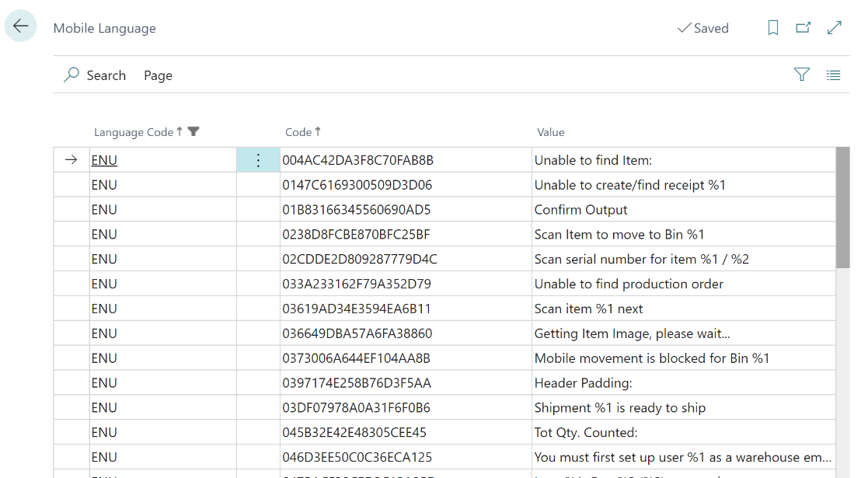The width and height of the screenshot is (868, 478).
Task: Click the Search magnifier icon
Action: pyautogui.click(x=71, y=75)
